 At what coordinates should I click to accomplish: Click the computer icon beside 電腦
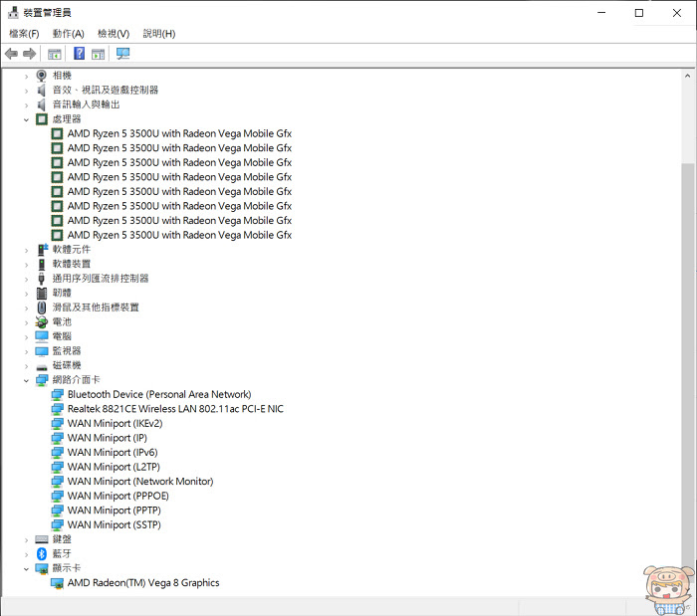point(42,336)
